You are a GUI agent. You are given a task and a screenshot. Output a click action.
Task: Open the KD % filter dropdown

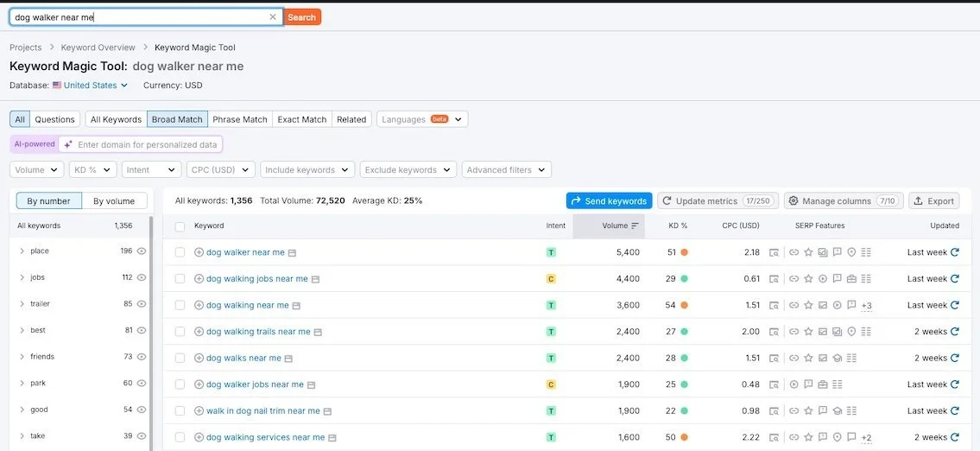(92, 169)
